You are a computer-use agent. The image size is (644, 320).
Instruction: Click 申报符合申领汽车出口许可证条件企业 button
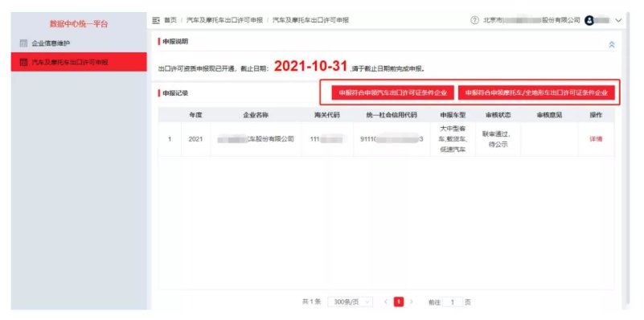[x=393, y=93]
